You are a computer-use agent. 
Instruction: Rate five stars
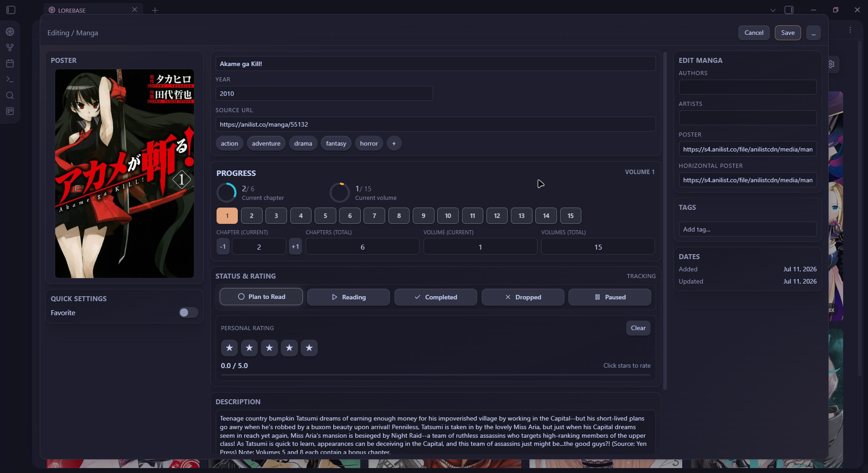tap(309, 348)
